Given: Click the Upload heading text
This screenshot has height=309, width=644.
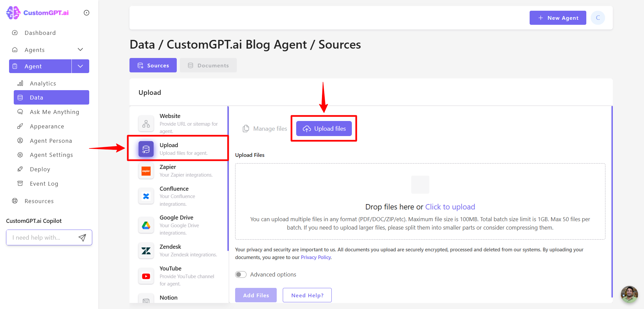Looking at the screenshot, I should (x=150, y=92).
